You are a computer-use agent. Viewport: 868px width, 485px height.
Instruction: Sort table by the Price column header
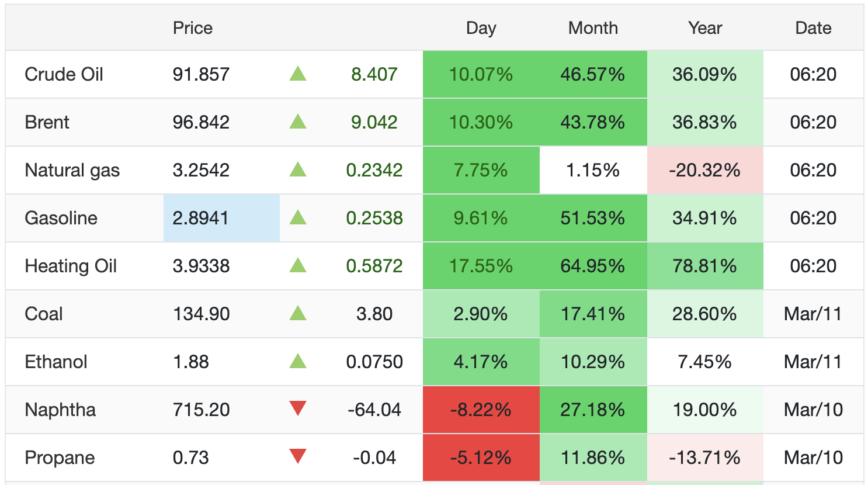pyautogui.click(x=192, y=28)
